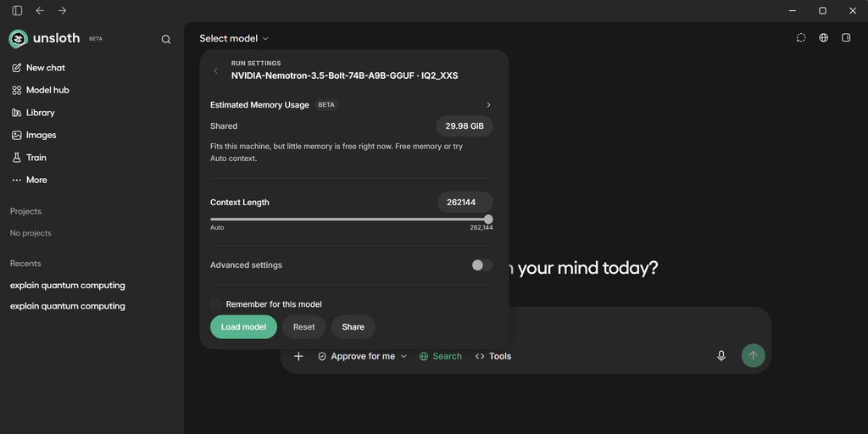Click the Load model button
The width and height of the screenshot is (868, 434).
pyautogui.click(x=243, y=327)
